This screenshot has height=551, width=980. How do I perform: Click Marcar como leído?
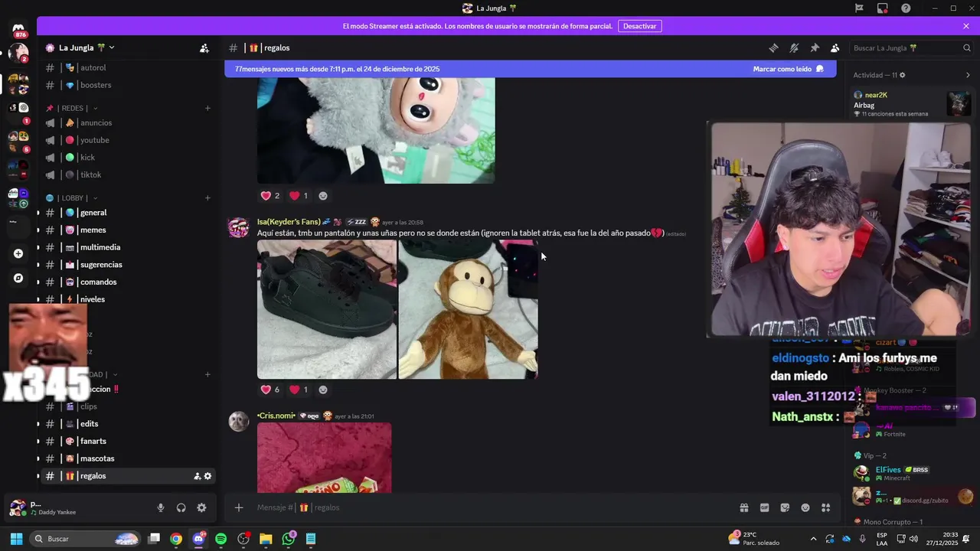(x=788, y=69)
